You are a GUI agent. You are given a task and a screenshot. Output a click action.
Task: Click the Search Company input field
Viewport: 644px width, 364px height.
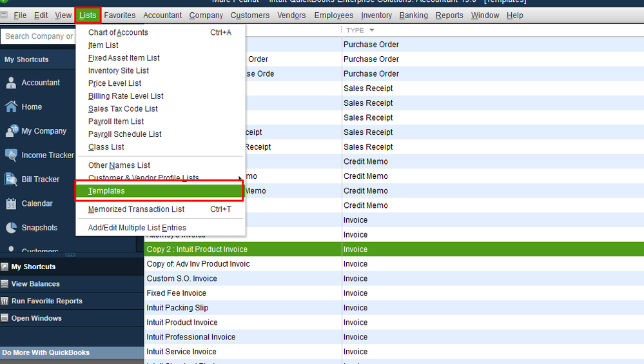[x=38, y=36]
